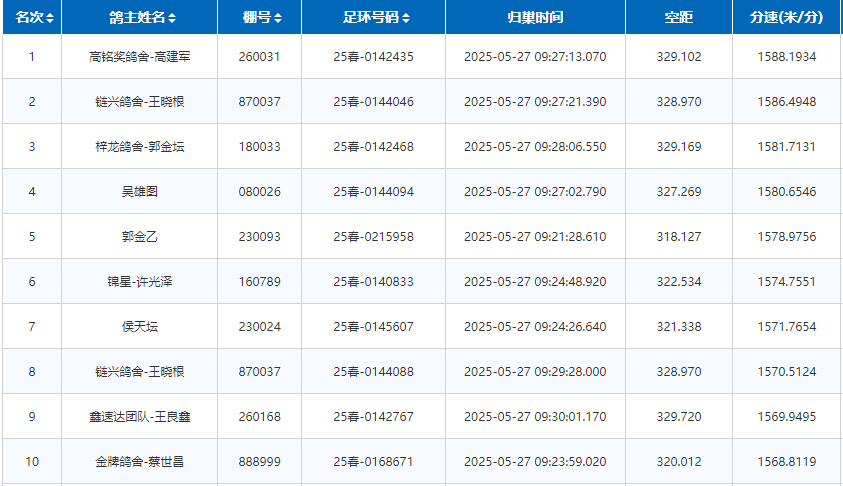Click ring number 25春-0145607

tap(374, 326)
